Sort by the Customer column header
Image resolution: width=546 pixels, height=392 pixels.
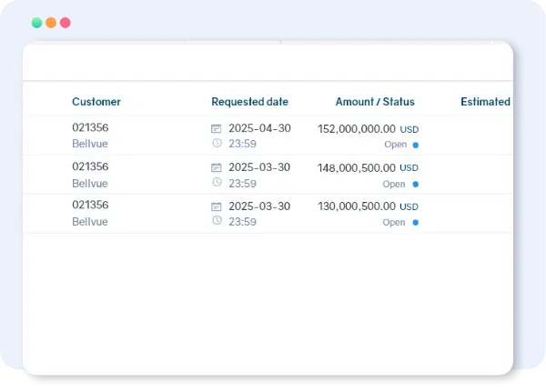[96, 102]
